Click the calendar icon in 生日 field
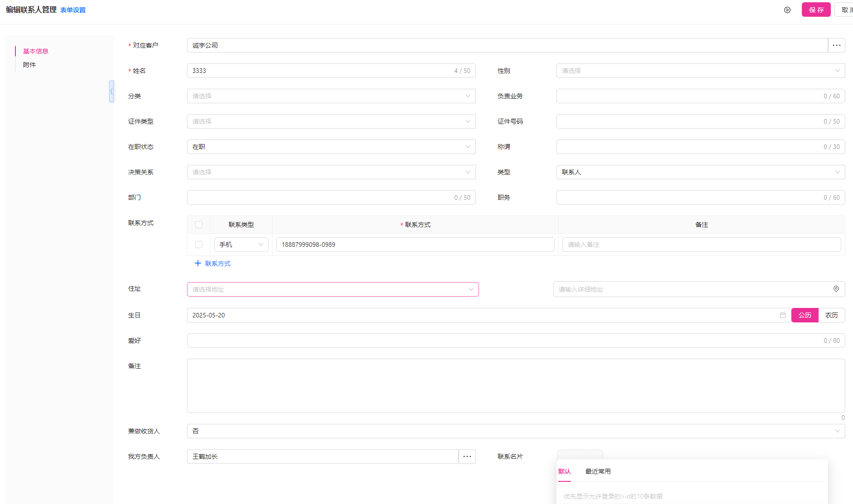 783,315
